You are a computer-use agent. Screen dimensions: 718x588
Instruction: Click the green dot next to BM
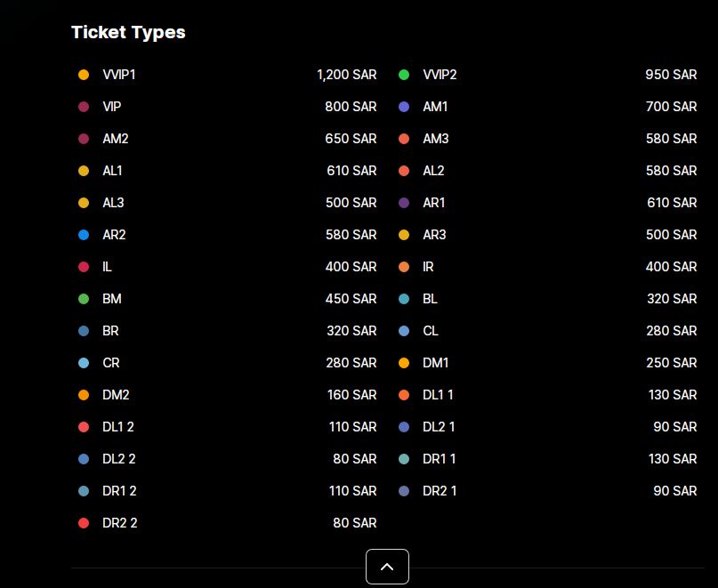(84, 299)
